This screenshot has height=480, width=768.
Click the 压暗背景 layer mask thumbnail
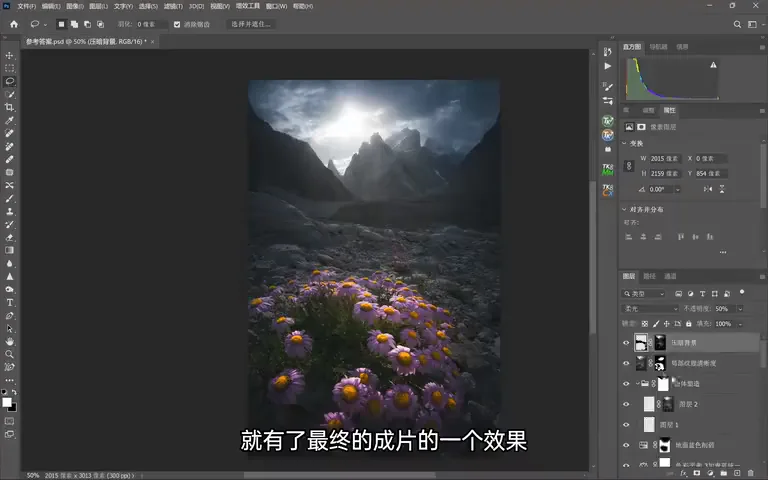coord(660,342)
